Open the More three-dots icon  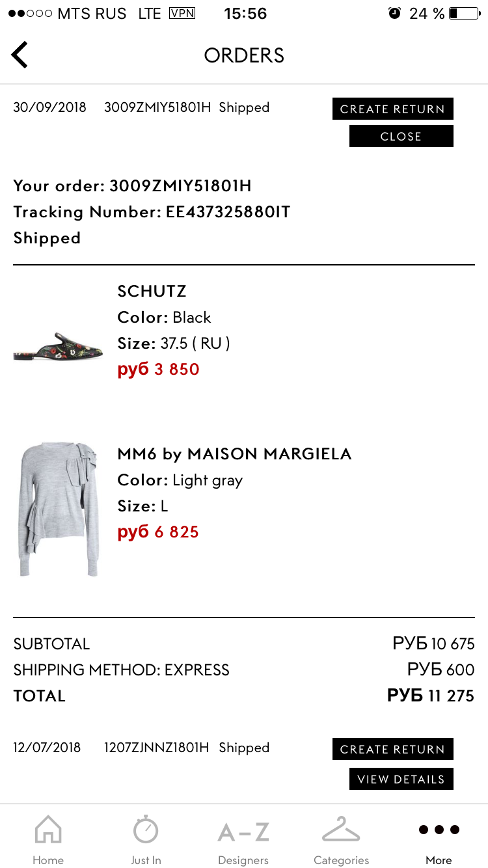click(439, 830)
